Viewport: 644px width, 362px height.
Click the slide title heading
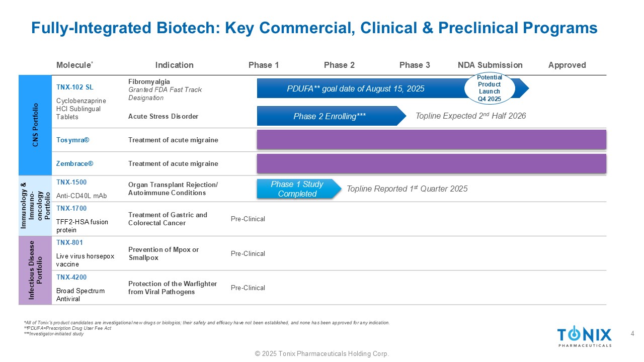pyautogui.click(x=314, y=28)
